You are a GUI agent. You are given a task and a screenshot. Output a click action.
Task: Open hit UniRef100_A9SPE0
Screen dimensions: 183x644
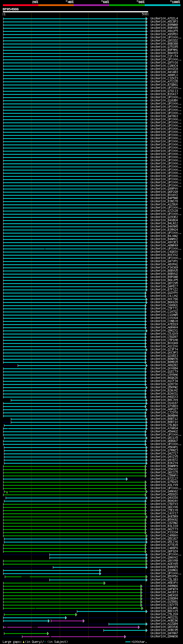click(164, 34)
